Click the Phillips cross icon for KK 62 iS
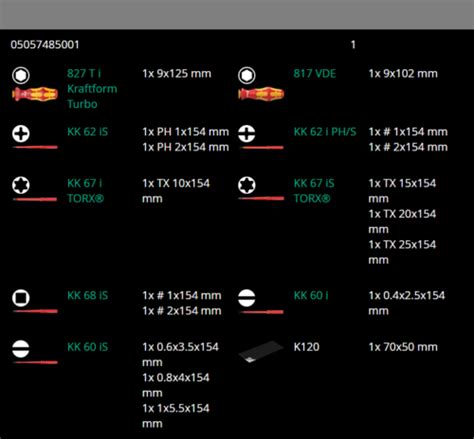 pos(21,134)
